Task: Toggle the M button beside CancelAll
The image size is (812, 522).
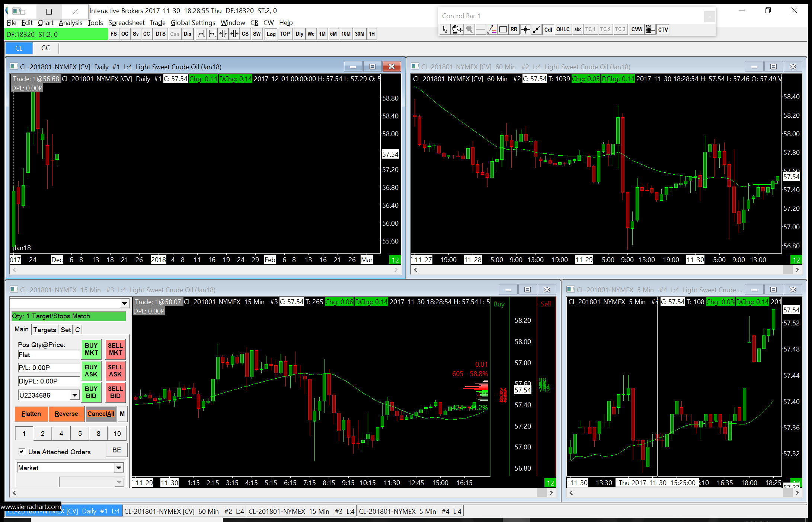Action: pyautogui.click(x=122, y=414)
